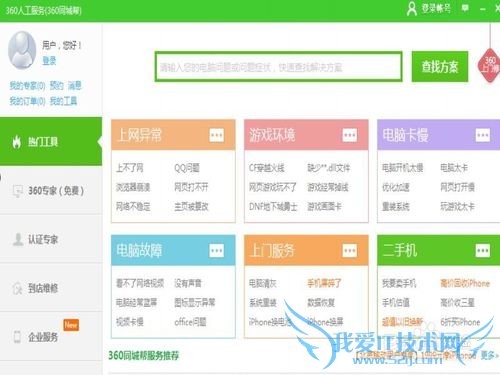Image resolution: width=500 pixels, height=375 pixels.
Task: Select 看不了网络视频 entry
Action: [140, 283]
